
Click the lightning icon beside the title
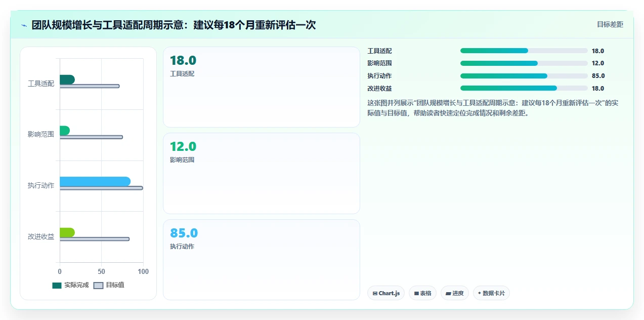pos(24,25)
